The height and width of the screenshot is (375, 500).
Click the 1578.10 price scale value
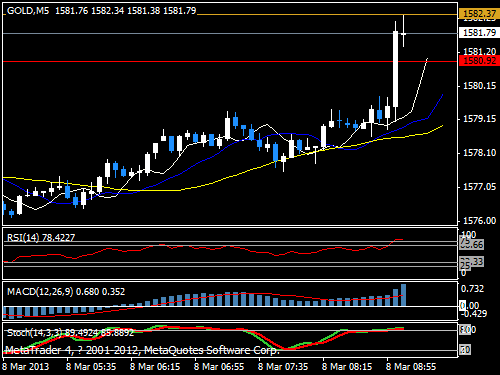pyautogui.click(x=480, y=153)
